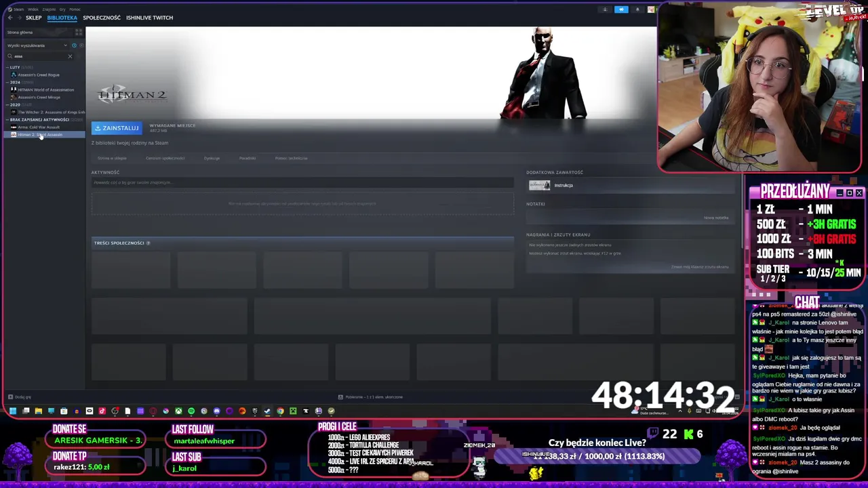Click the blue announcements megaphone icon

(621, 9)
